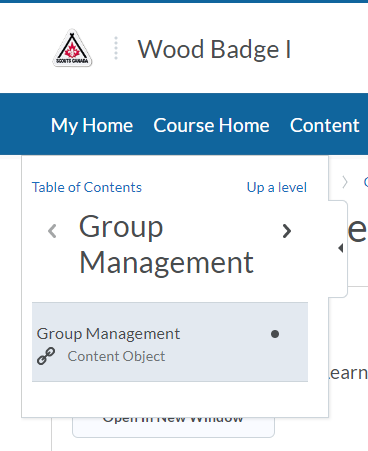The image size is (368, 451).
Task: Click the Up a level link
Action: 277,187
